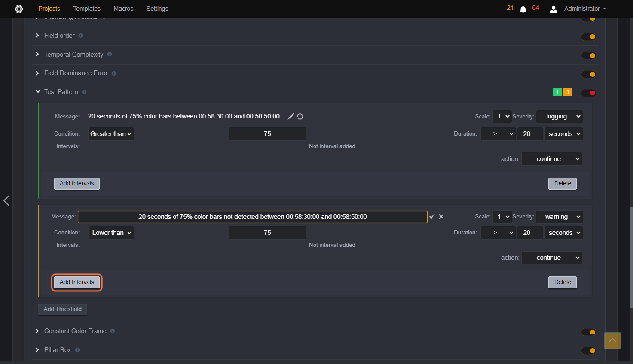Open the Settings menu
This screenshot has height=364, width=633.
(157, 9)
